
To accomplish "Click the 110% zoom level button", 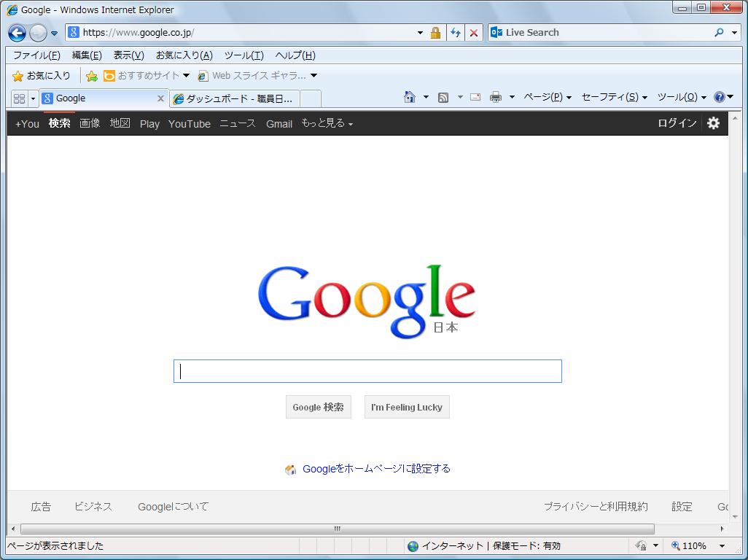I will coord(688,545).
